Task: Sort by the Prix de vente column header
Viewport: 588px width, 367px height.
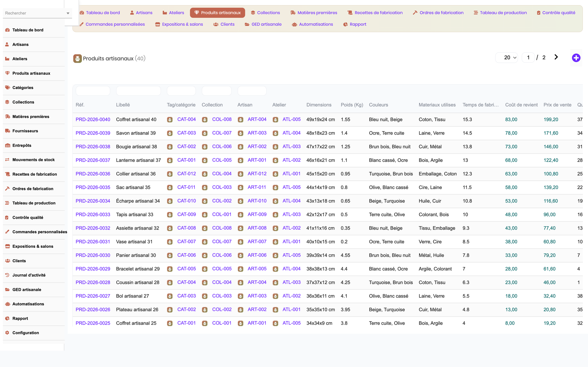Action: coord(557,105)
